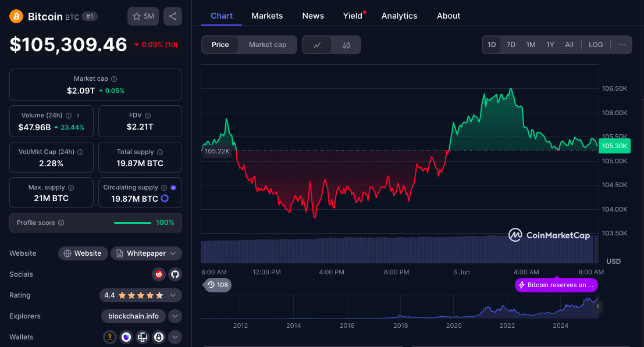Viewport: 644px width, 347px height.
Task: Open the second purple wallet icon
Action: (126, 337)
